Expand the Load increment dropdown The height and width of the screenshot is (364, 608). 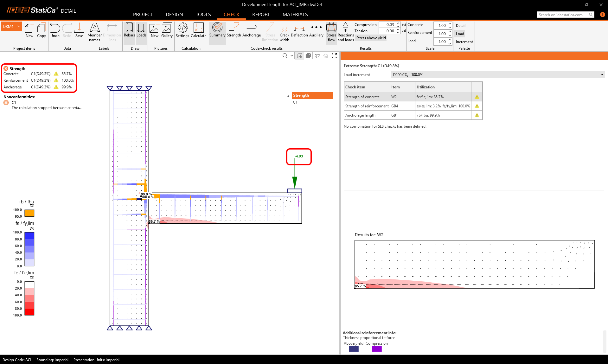coord(602,75)
